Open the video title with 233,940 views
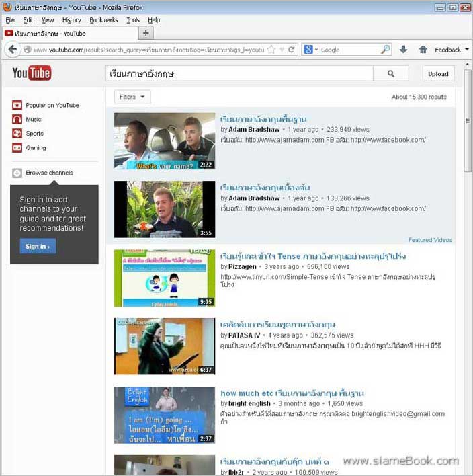Image resolution: width=473 pixels, height=476 pixels. [x=263, y=119]
